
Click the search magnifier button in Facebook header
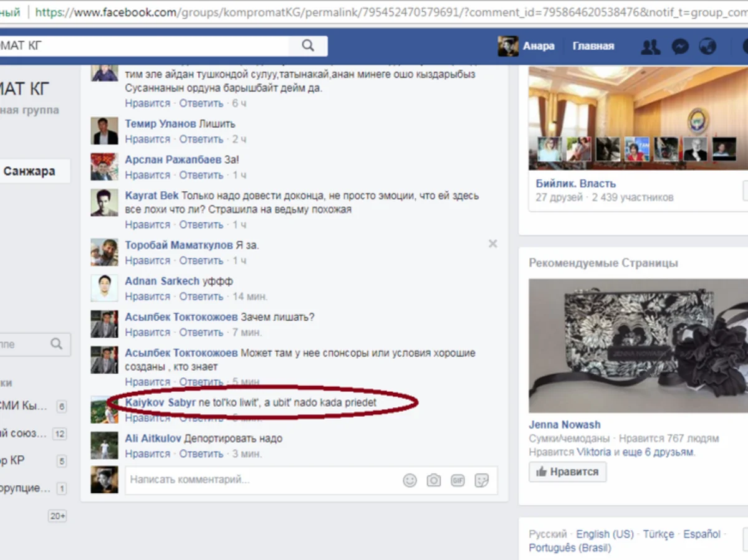[308, 45]
